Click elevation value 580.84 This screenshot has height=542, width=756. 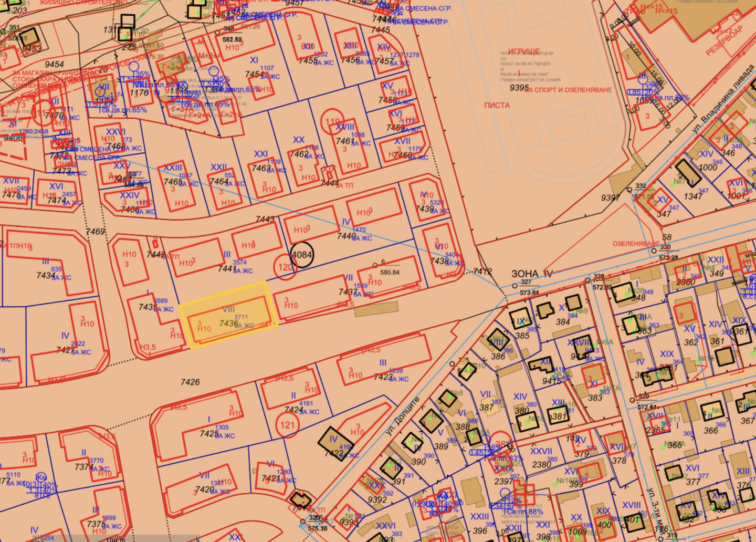pyautogui.click(x=390, y=273)
